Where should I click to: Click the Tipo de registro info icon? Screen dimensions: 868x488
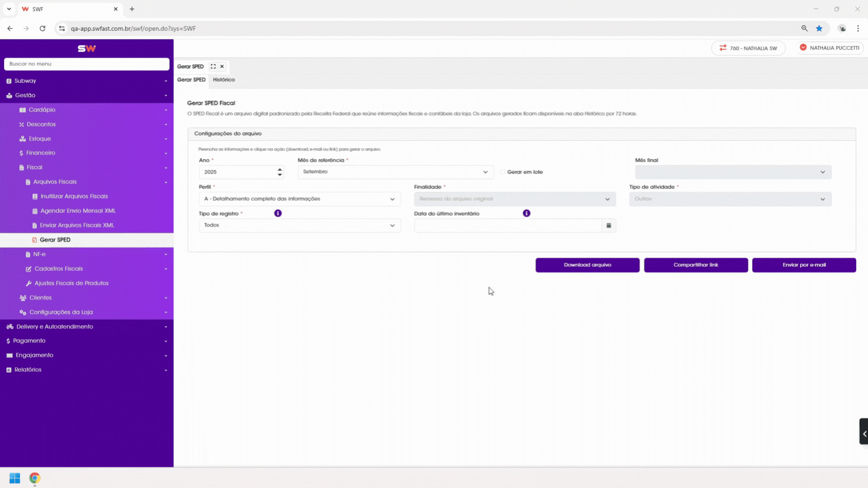[278, 213]
